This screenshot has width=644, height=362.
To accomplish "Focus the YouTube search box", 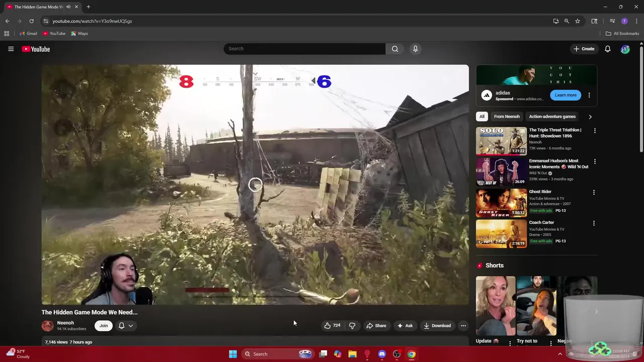I will tap(305, 49).
